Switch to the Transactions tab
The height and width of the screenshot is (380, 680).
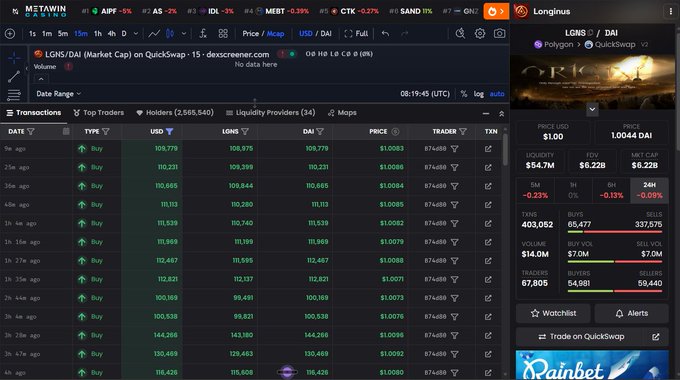(34, 113)
